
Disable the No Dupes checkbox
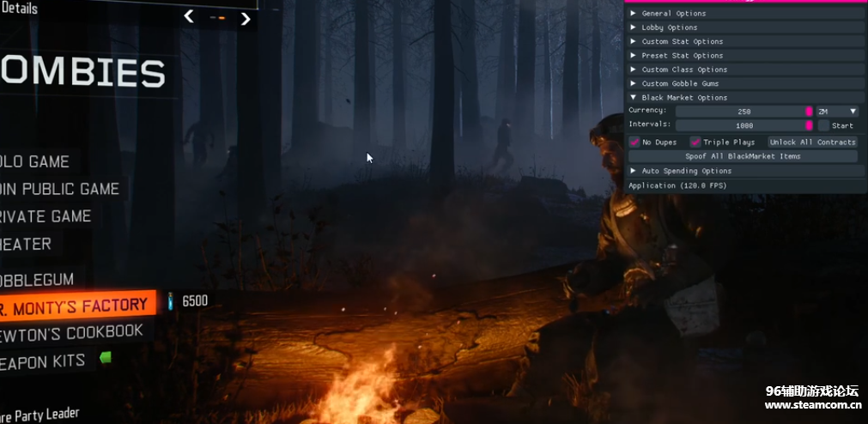coord(634,142)
